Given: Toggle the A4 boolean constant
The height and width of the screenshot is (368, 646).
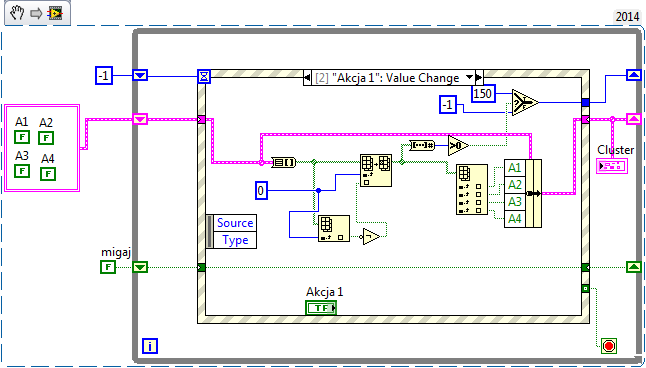Looking at the screenshot, I should coord(48,173).
